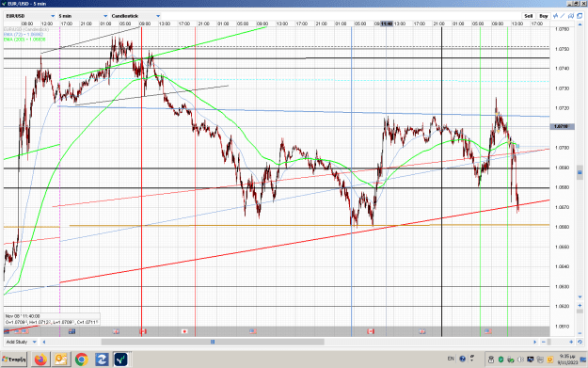Image resolution: width=588 pixels, height=368 pixels.
Task: Click the chart settings icon beside line tool
Action: click(571, 16)
